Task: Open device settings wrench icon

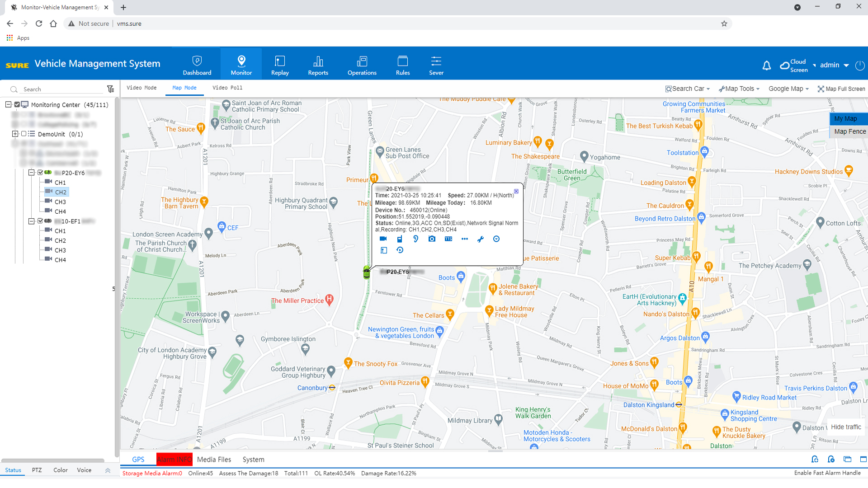Action: [x=481, y=239]
